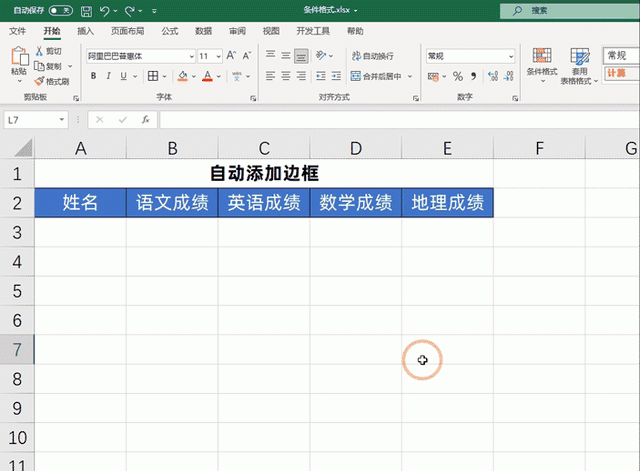Open the Undo history dropdown arrow

click(x=116, y=11)
